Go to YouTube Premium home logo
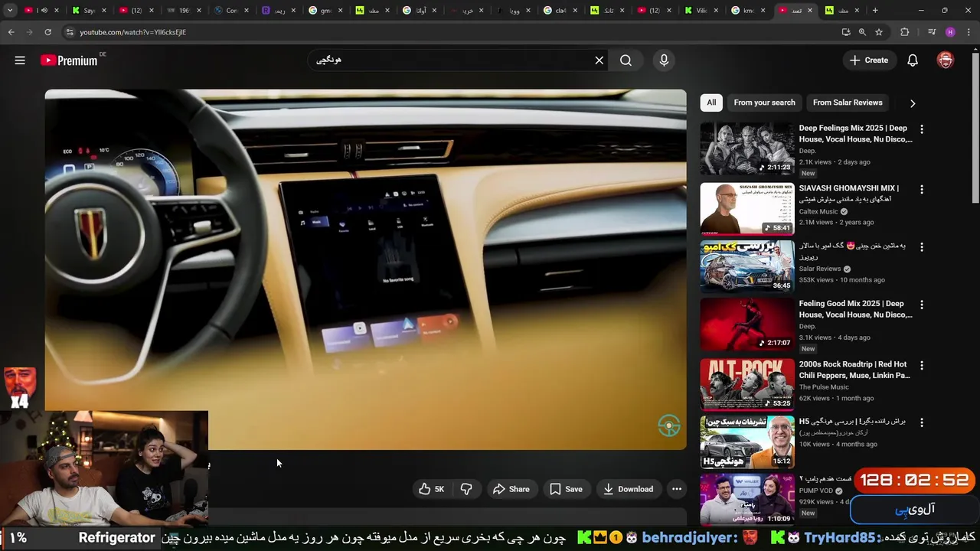This screenshot has width=980, height=551. (69, 60)
